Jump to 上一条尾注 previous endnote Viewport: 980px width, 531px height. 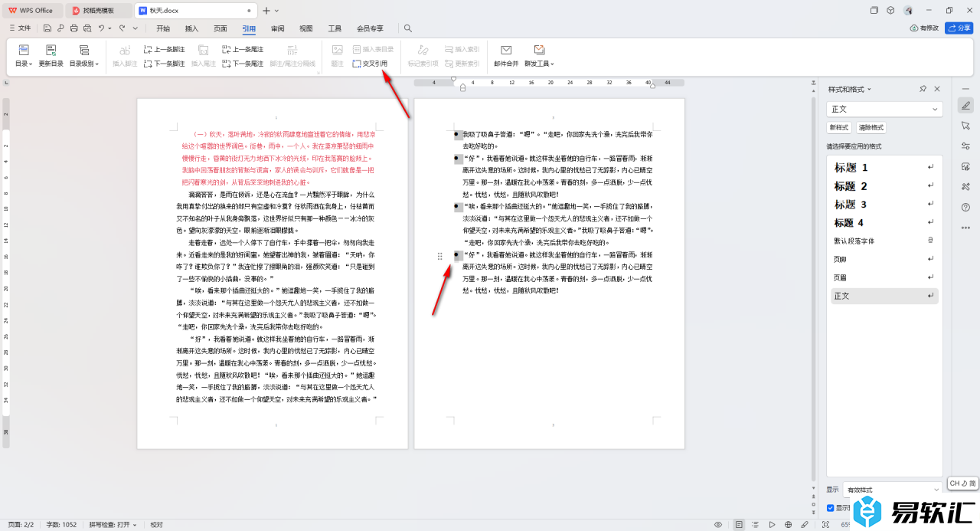coord(243,49)
